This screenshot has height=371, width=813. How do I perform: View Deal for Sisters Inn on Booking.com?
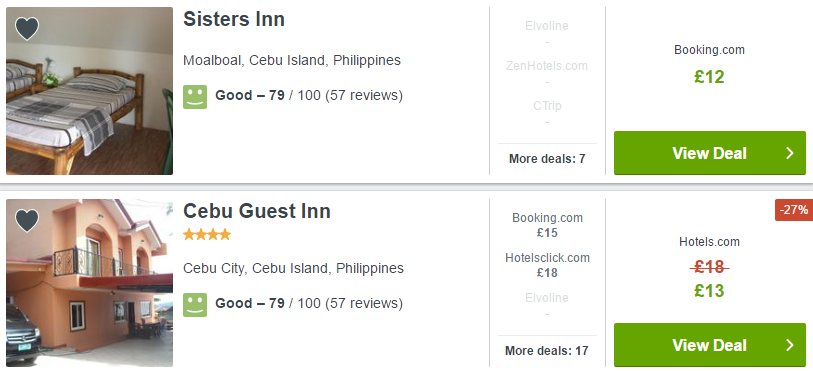click(710, 153)
